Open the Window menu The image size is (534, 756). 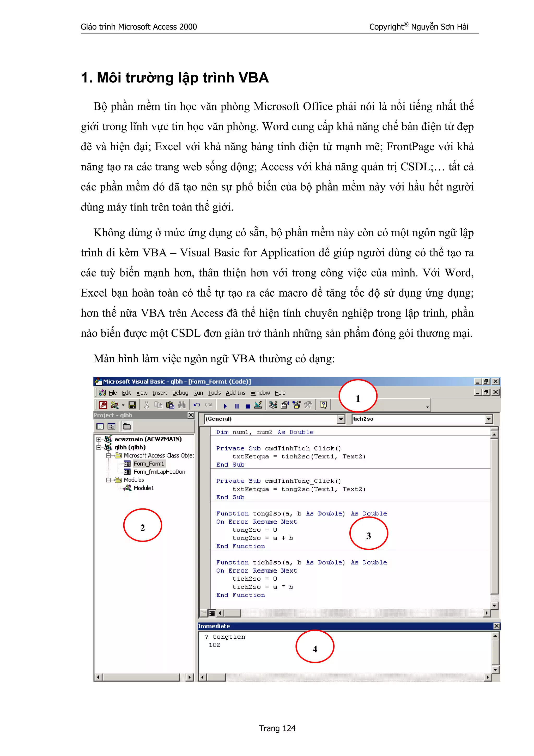pos(260,393)
